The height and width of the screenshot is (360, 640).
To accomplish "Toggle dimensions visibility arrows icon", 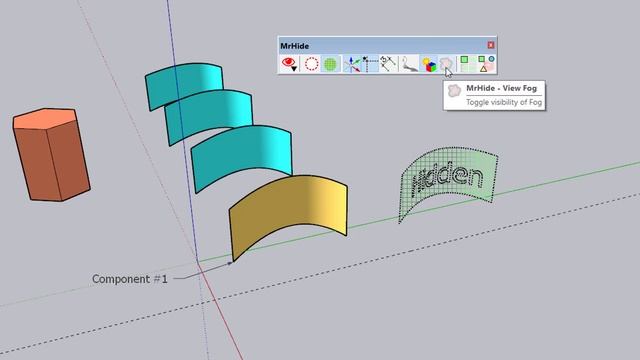I will pos(388,64).
